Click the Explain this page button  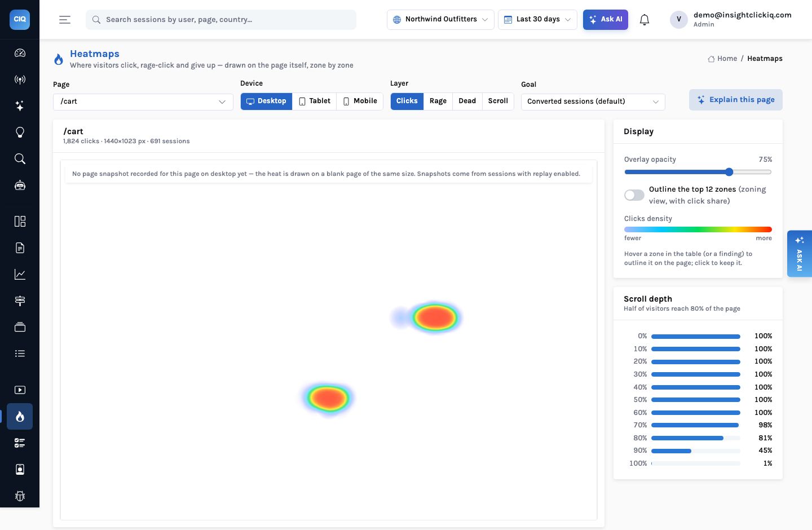click(x=736, y=100)
